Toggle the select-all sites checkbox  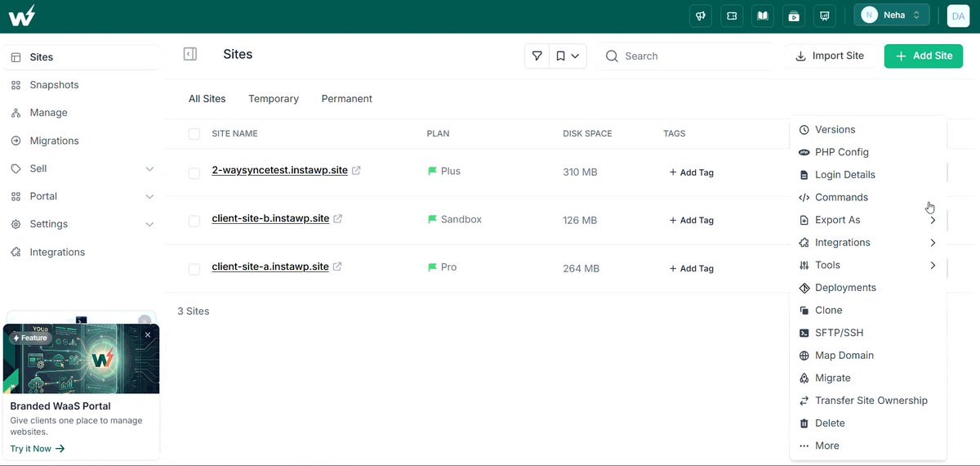pos(194,134)
